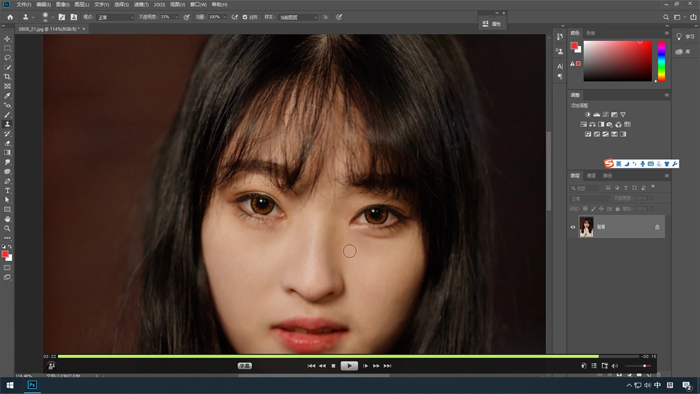Screen dimensions: 700x394
Task: Open the layer filter type dropdown
Action: point(584,188)
